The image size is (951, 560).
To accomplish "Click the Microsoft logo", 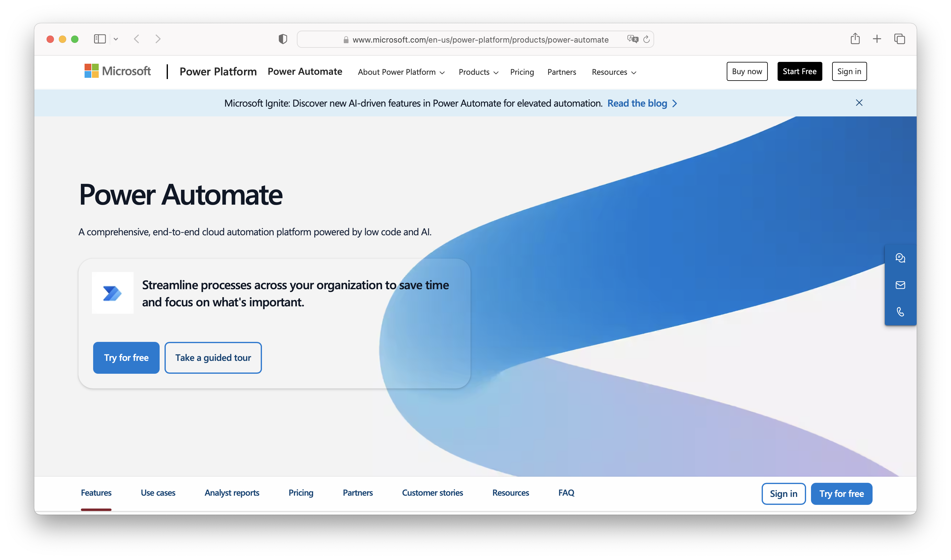I will tap(117, 71).
